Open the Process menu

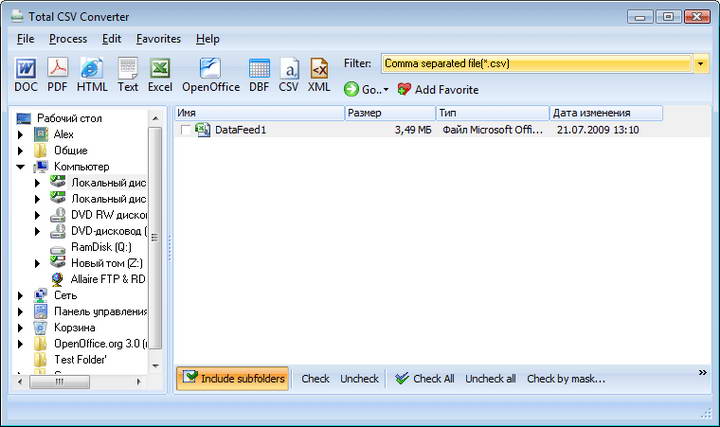[x=68, y=39]
